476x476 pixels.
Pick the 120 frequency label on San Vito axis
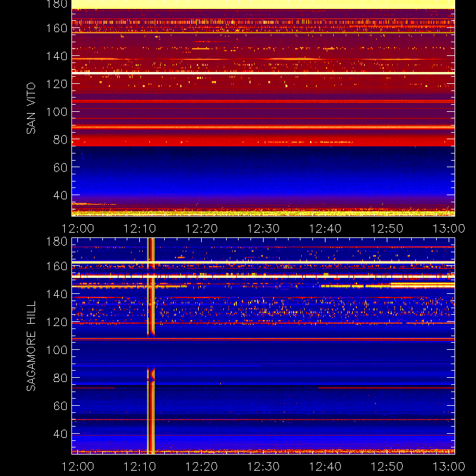(x=57, y=84)
